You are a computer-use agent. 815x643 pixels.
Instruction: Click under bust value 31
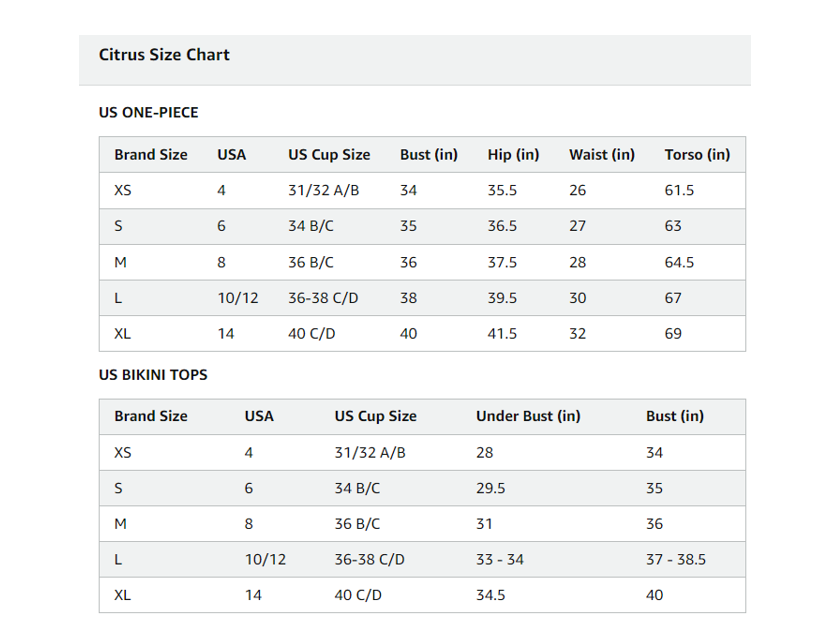coord(484,524)
